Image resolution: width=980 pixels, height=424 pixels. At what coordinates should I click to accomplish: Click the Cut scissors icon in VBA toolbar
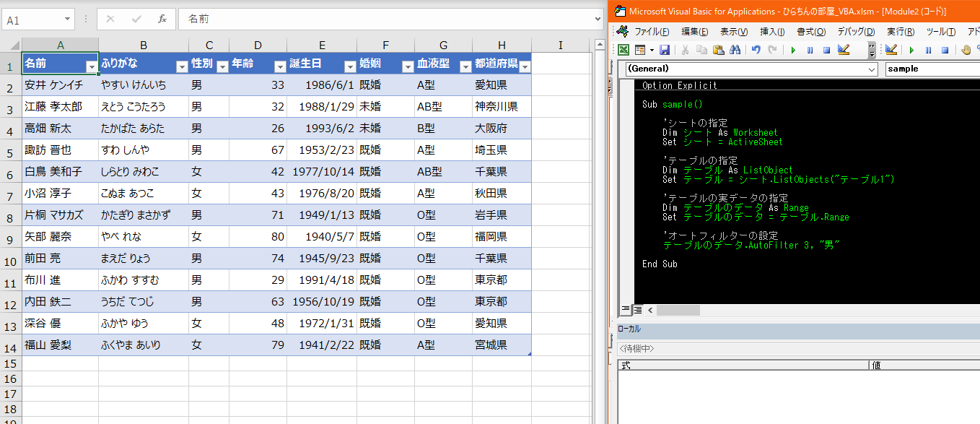(x=684, y=50)
